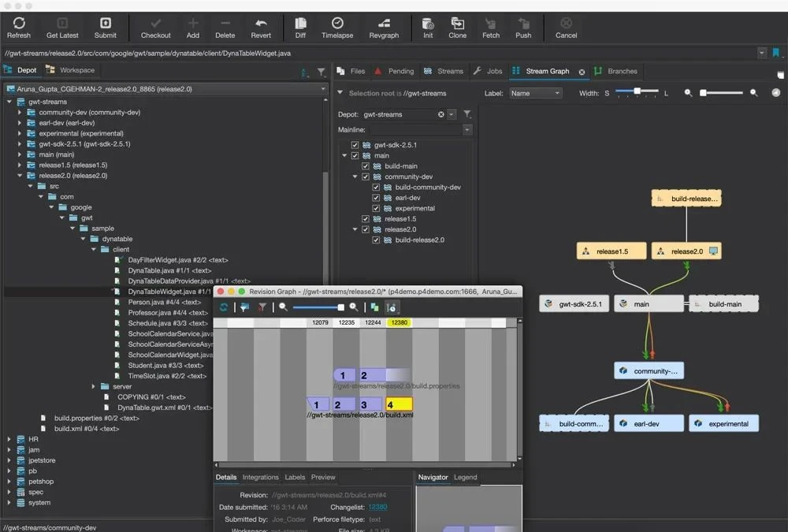The image size is (788, 532).
Task: Click the Init toolbar icon
Action: pyautogui.click(x=428, y=28)
